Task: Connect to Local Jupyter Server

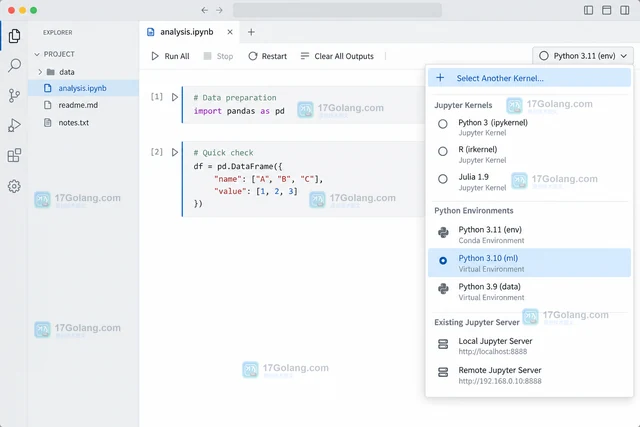Action: 529,345
